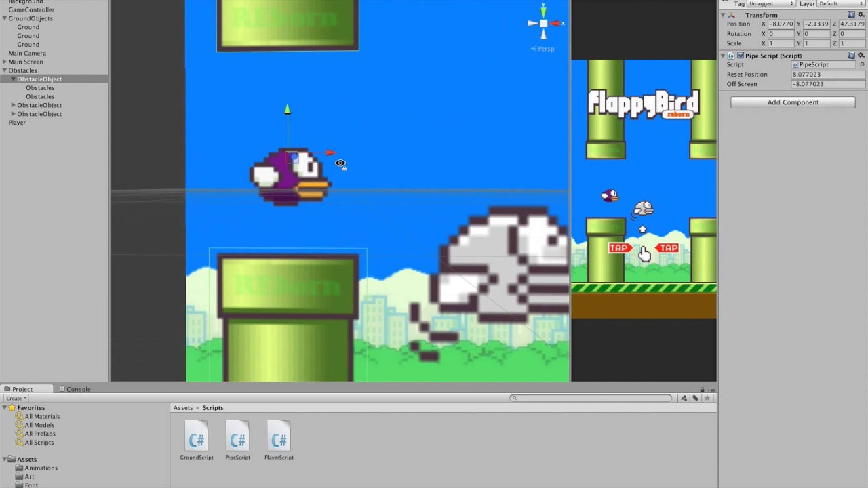Click the Project panel search field
The image size is (868, 488).
click(591, 398)
